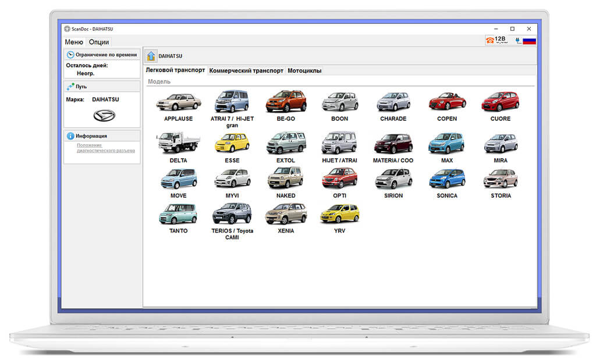Open the MIRA model
This screenshot has height=364, width=596.
click(x=501, y=144)
